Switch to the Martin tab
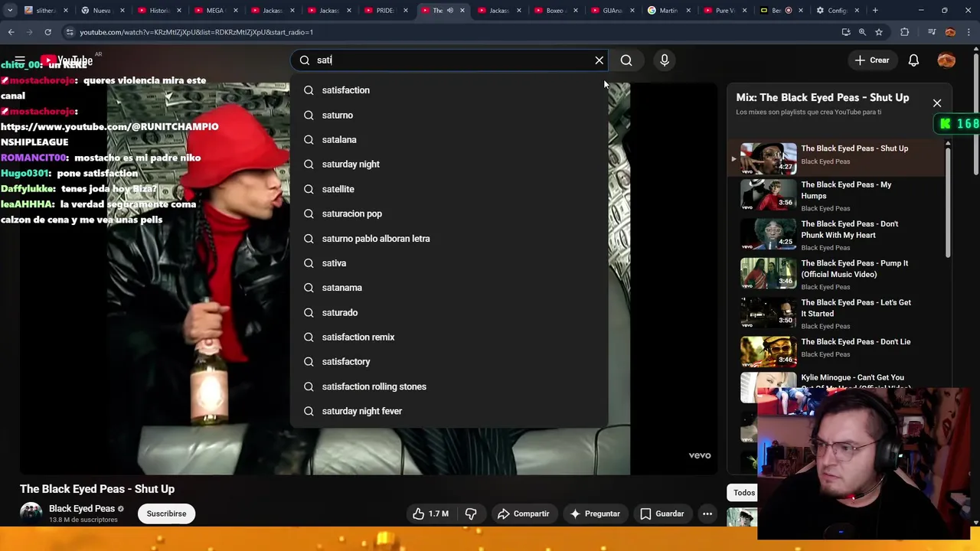This screenshot has width=980, height=551. pyautogui.click(x=669, y=11)
